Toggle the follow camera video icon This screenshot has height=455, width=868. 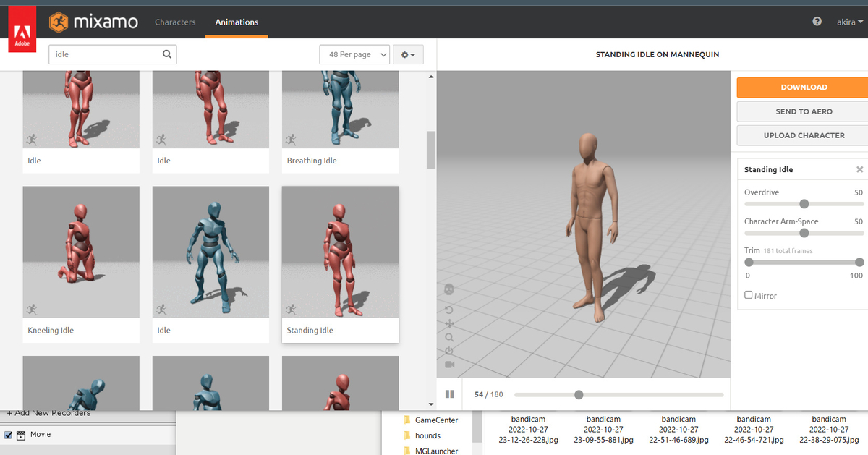(x=449, y=365)
